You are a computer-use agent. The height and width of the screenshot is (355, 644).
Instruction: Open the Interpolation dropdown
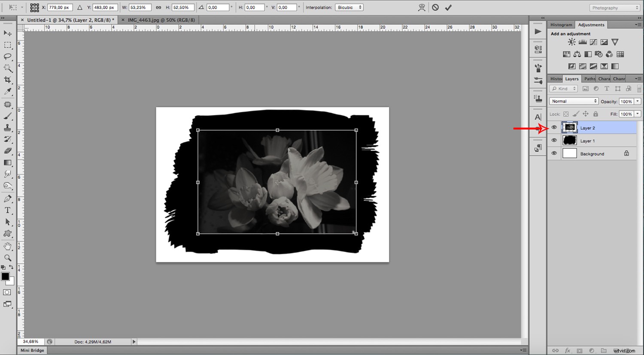[x=349, y=7]
